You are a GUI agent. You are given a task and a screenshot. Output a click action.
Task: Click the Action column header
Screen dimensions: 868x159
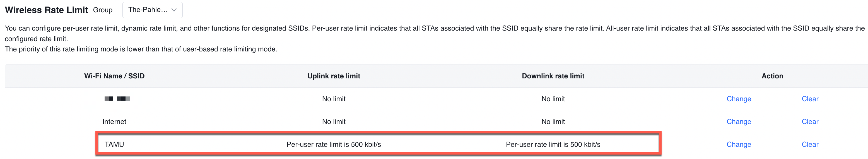772,76
